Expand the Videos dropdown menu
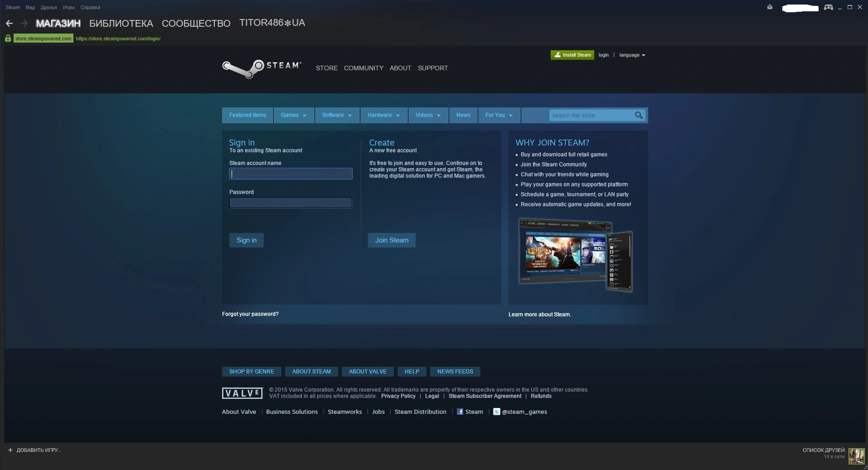The image size is (868, 470). tap(428, 115)
